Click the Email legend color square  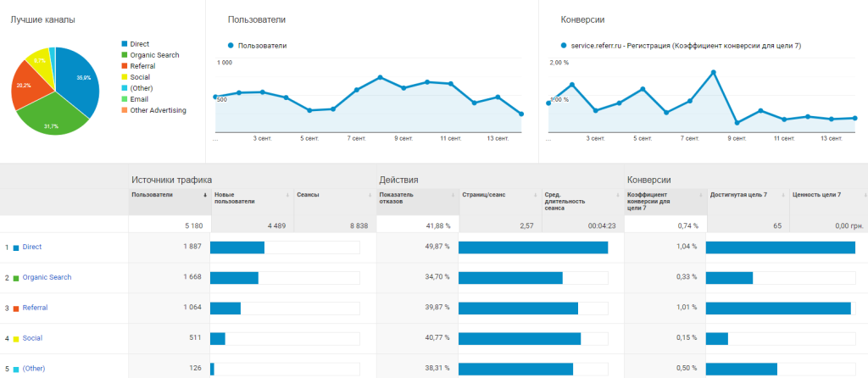coord(125,99)
